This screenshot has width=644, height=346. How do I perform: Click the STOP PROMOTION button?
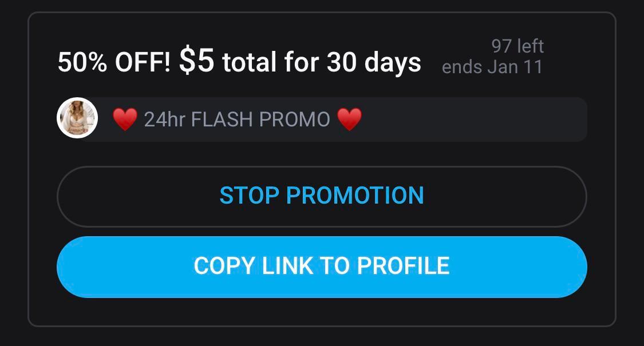pos(322,196)
